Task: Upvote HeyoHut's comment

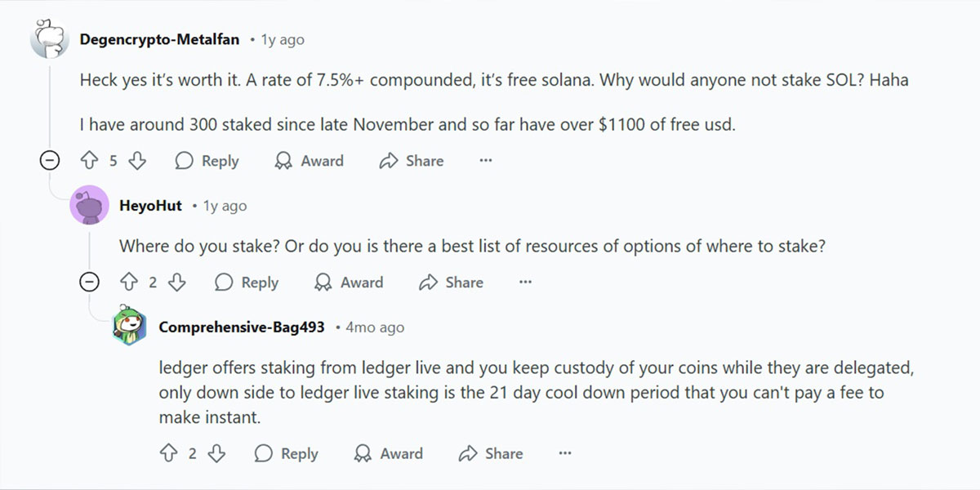Action: 128,283
